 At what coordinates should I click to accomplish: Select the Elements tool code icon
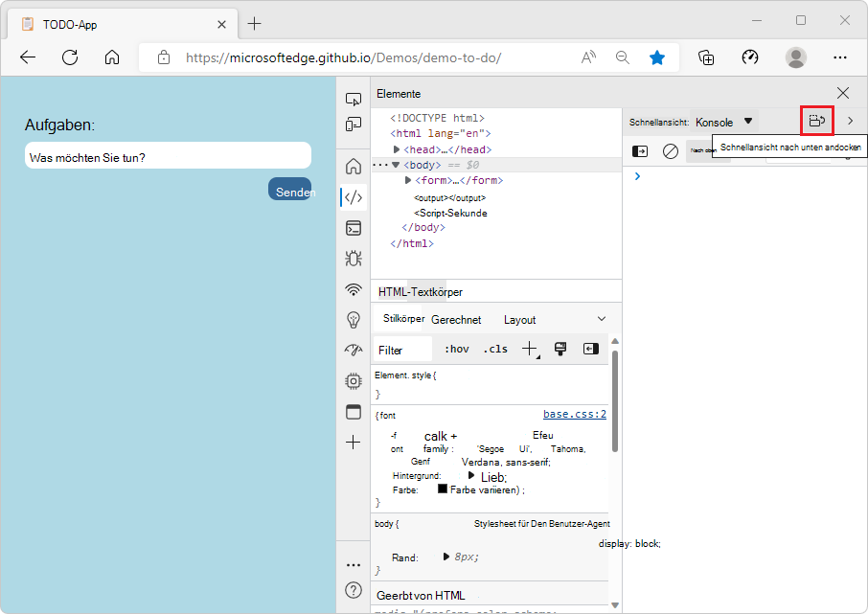[x=354, y=197]
